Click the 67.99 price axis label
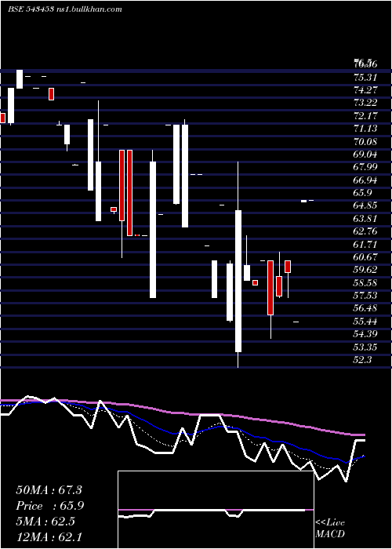This screenshot has width=392, height=549. [x=365, y=167]
